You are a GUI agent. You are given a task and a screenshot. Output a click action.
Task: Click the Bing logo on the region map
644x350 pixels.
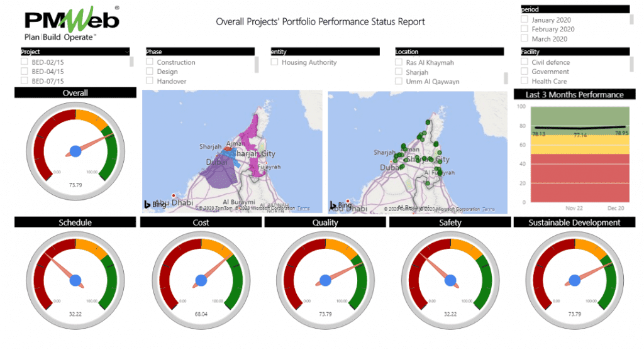tap(155, 204)
